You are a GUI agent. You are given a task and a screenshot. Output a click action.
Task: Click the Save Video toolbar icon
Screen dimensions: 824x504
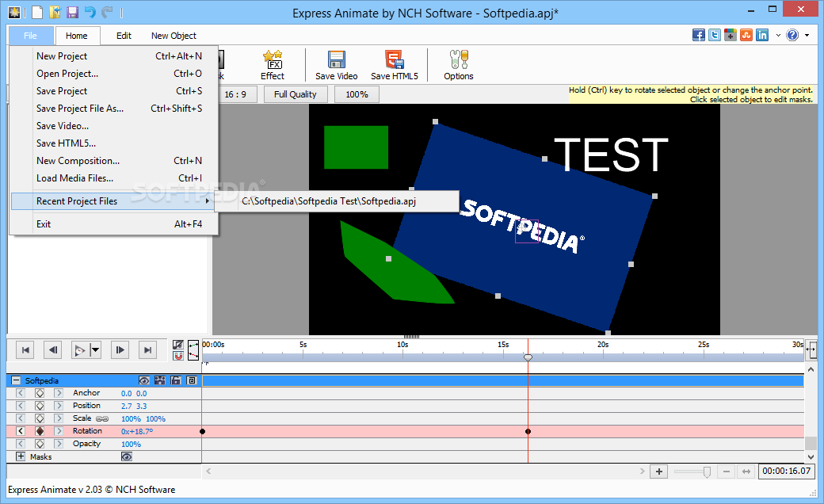click(336, 65)
